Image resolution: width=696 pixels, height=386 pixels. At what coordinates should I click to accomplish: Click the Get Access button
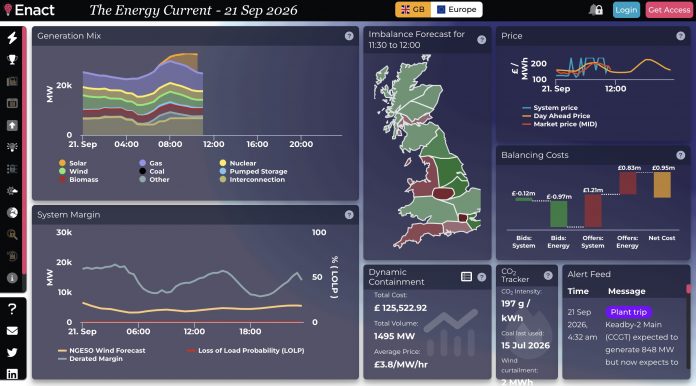tap(668, 10)
